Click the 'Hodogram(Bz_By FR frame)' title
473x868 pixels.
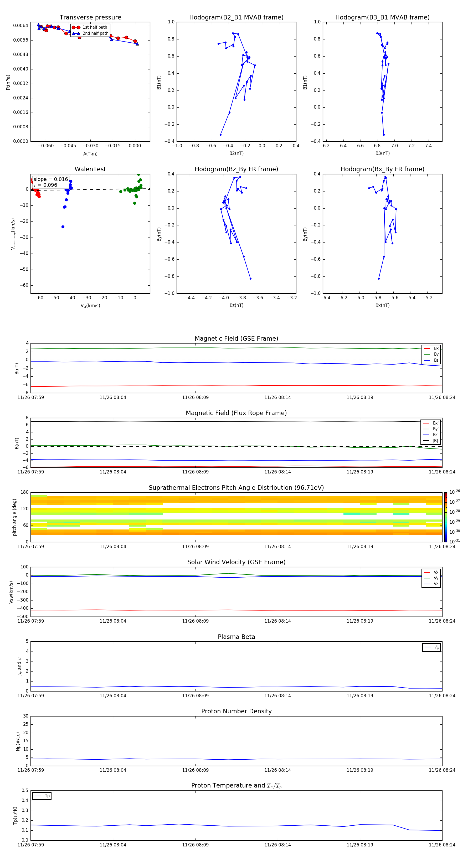click(x=236, y=169)
